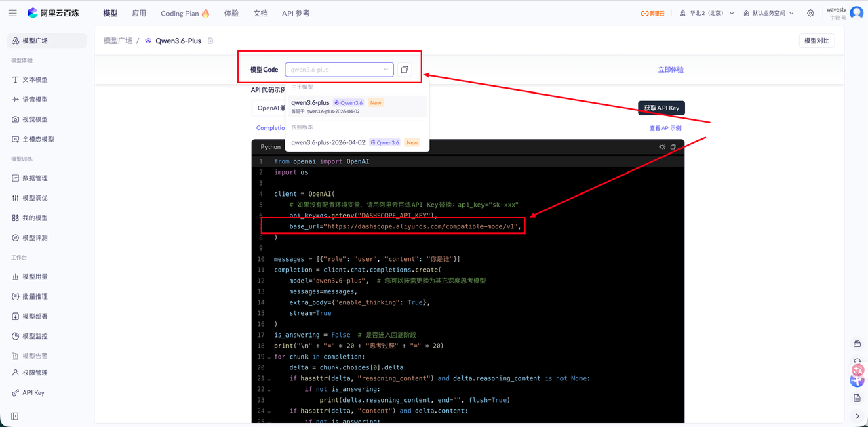Click the base_url line in the code
This screenshot has width=868, height=427.
[x=406, y=226]
